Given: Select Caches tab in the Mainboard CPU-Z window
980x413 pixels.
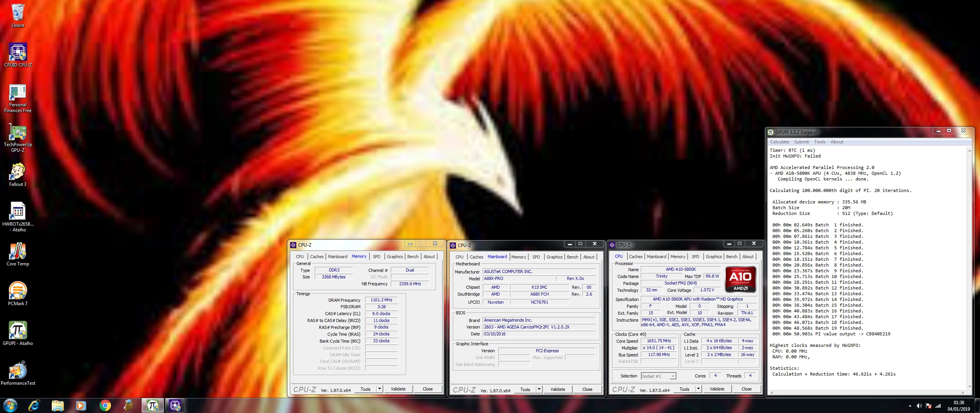Looking at the screenshot, I should click(476, 257).
